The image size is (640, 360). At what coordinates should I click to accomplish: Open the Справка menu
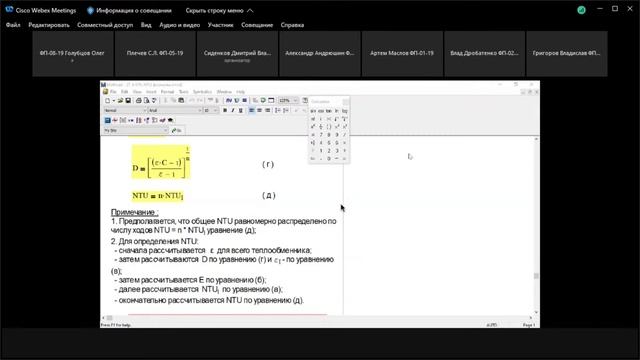[x=292, y=25]
